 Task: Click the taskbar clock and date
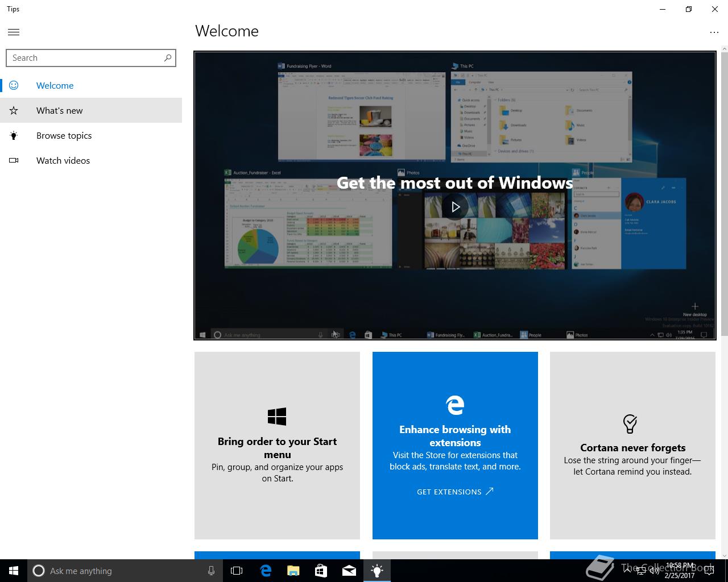tap(680, 571)
